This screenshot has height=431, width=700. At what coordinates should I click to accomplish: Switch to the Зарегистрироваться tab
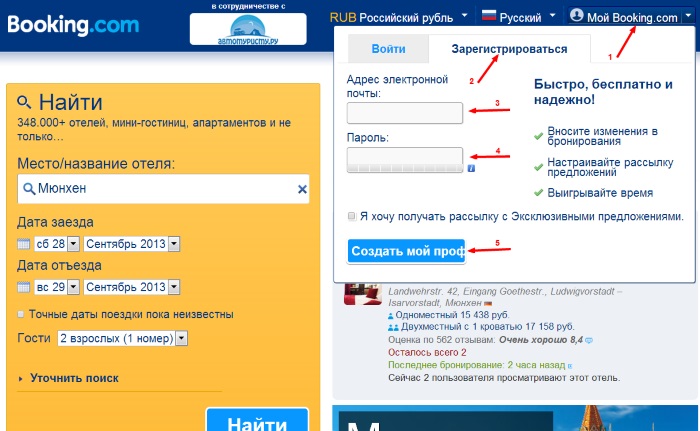509,49
